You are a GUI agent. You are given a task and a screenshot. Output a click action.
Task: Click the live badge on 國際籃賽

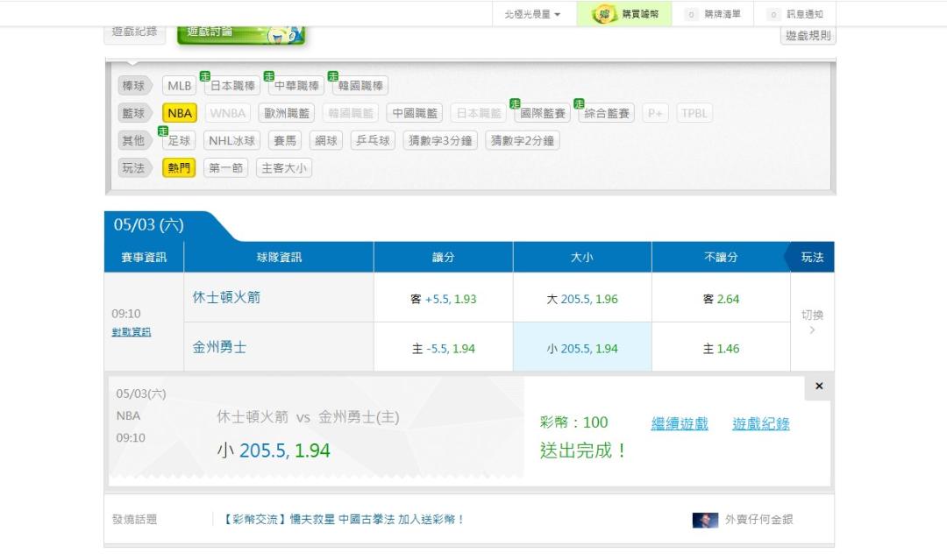(x=515, y=103)
